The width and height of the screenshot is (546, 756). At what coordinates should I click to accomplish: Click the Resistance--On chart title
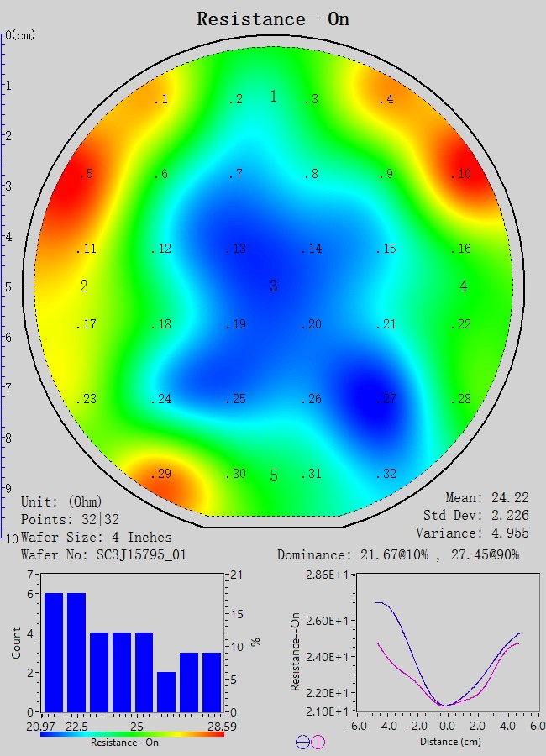pyautogui.click(x=273, y=18)
